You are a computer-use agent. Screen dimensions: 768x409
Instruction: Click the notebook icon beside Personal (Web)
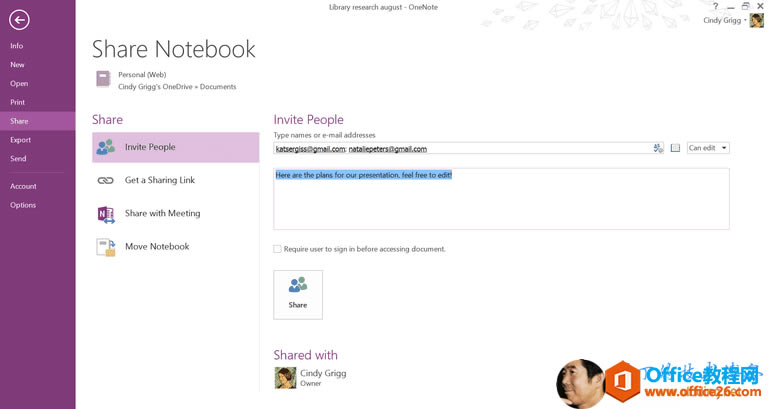click(x=103, y=79)
